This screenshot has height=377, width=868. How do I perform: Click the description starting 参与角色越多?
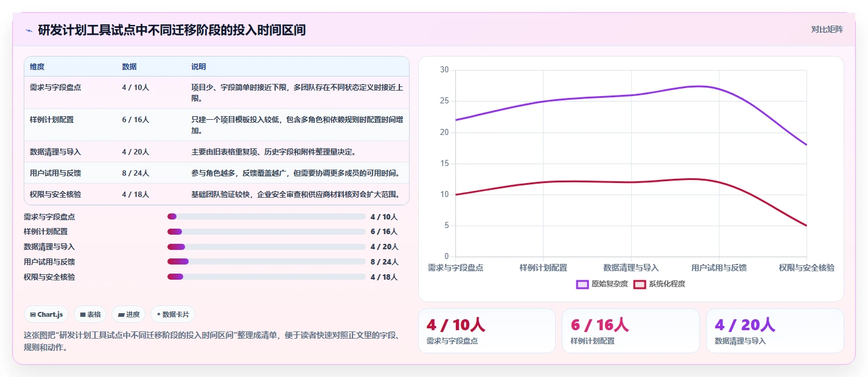tap(297, 173)
